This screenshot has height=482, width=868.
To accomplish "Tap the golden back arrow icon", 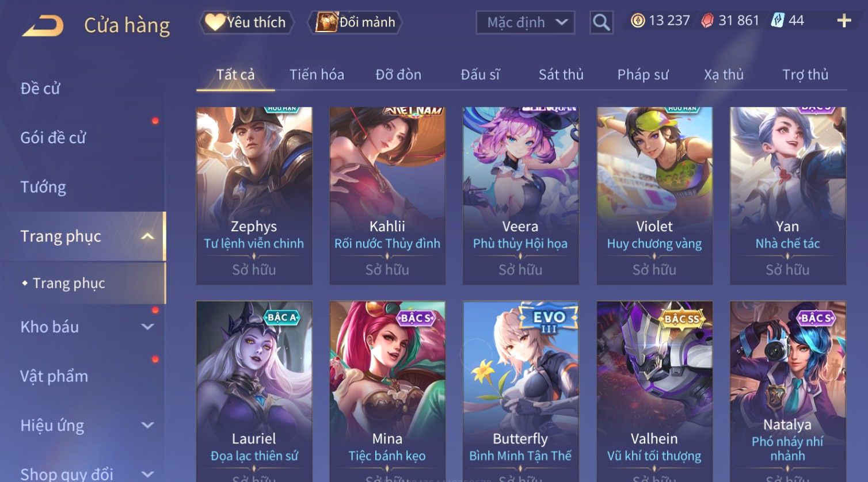I will [x=43, y=26].
